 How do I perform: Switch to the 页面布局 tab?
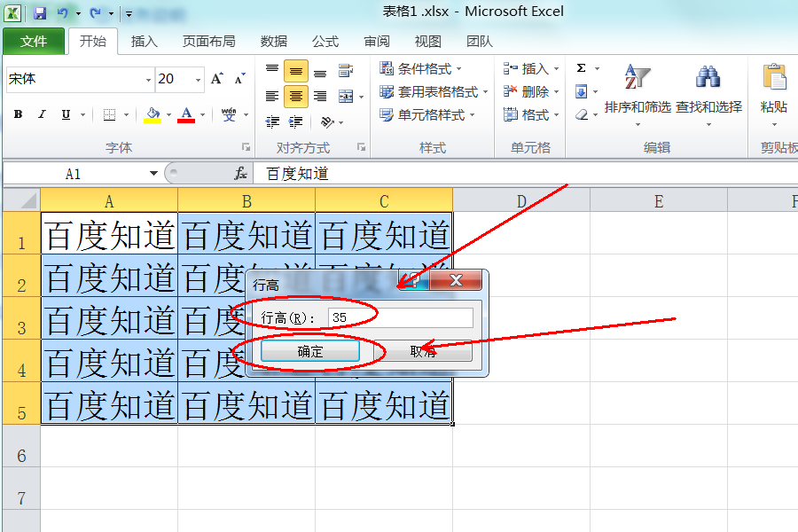pos(208,42)
